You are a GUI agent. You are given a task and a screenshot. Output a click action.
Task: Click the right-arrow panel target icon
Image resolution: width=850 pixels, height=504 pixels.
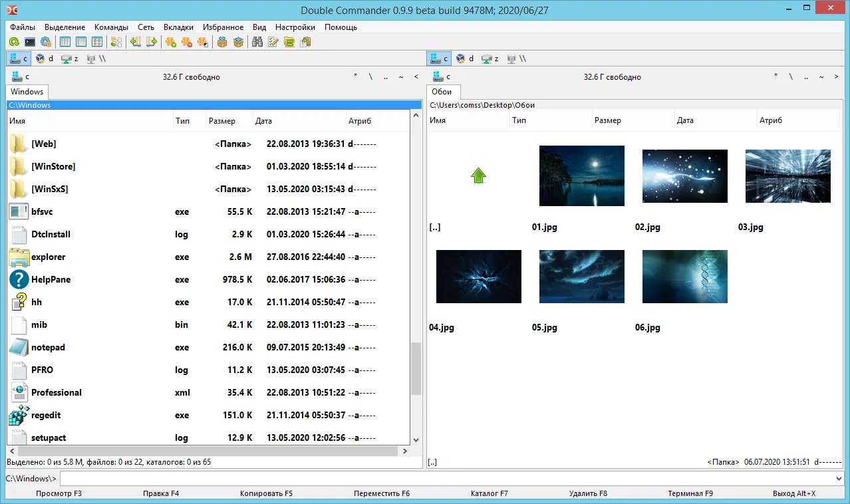pyautogui.click(x=152, y=42)
